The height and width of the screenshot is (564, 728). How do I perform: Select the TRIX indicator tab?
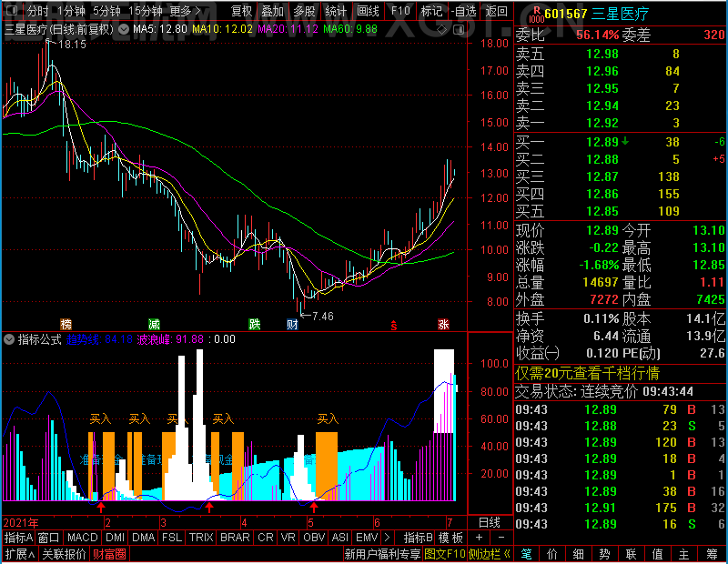coord(201,538)
